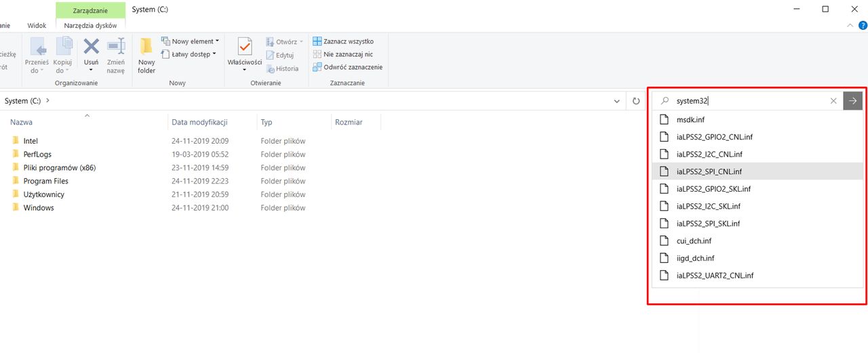Open the Łatwy dostęp dropdown arrow
The image size is (868, 353).
[x=214, y=54]
